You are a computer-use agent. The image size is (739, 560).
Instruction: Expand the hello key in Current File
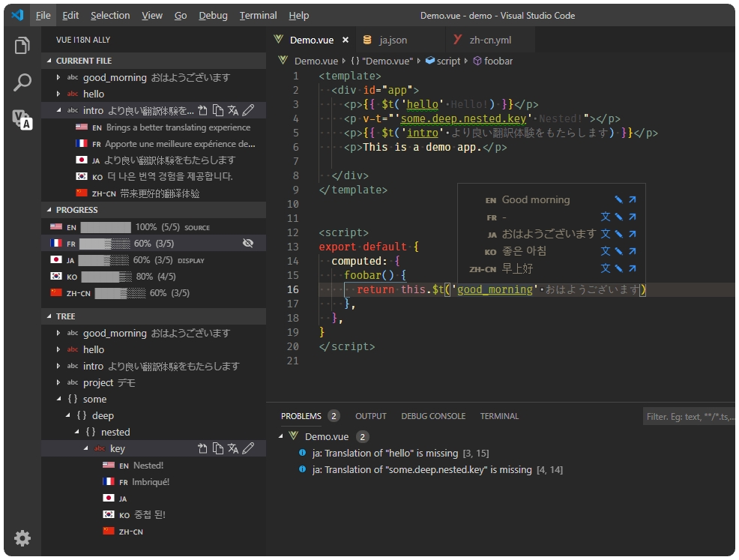coord(58,94)
